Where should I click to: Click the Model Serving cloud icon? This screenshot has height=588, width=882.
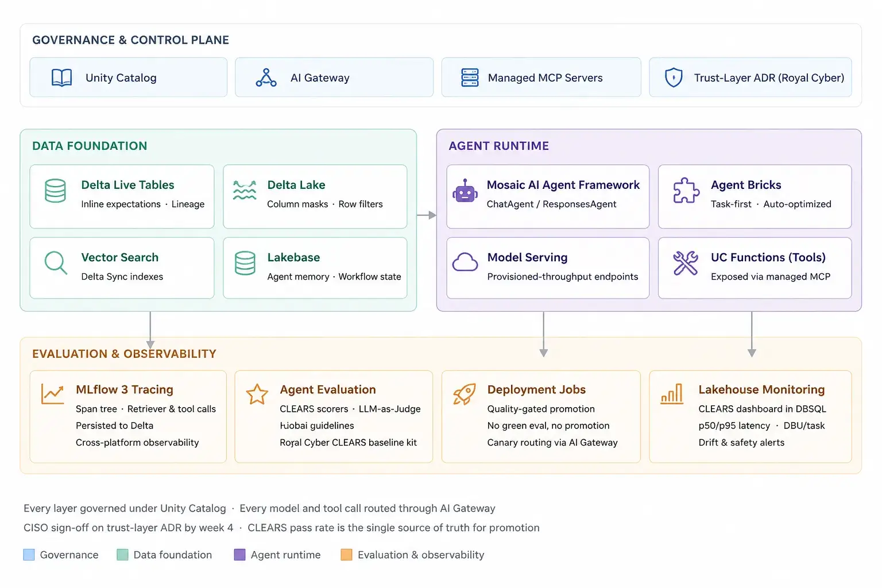[x=465, y=262]
